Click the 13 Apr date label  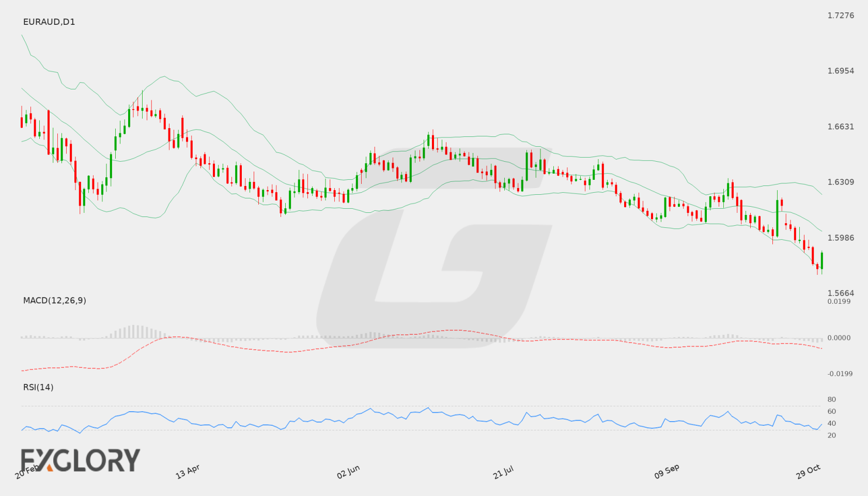point(188,472)
